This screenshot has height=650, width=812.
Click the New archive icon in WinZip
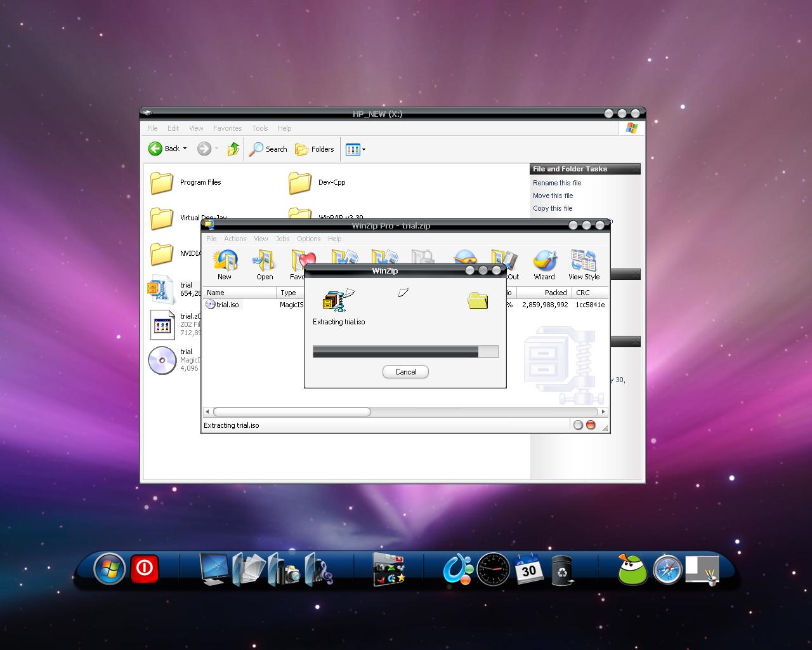tap(225, 265)
